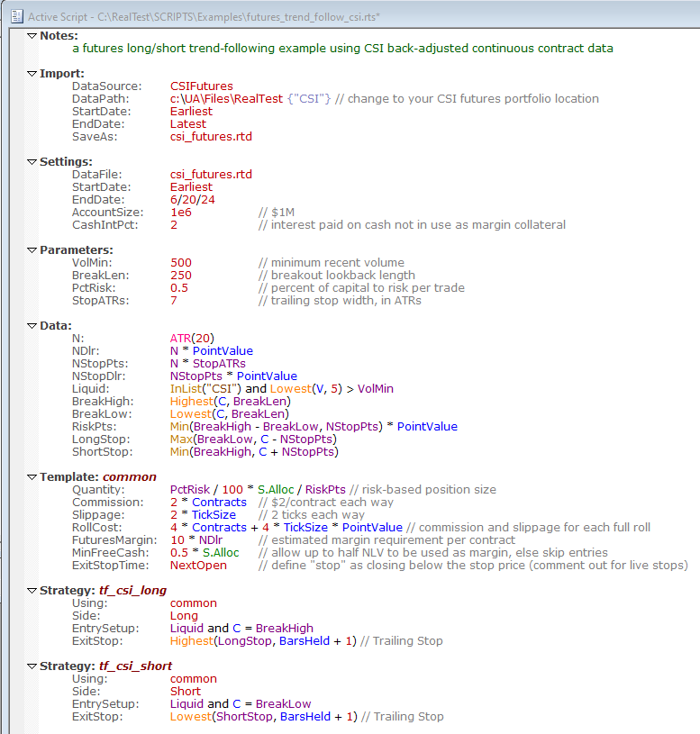Click the StopATRs value 7
Viewport: 700px width, 734px height.
pos(174,301)
